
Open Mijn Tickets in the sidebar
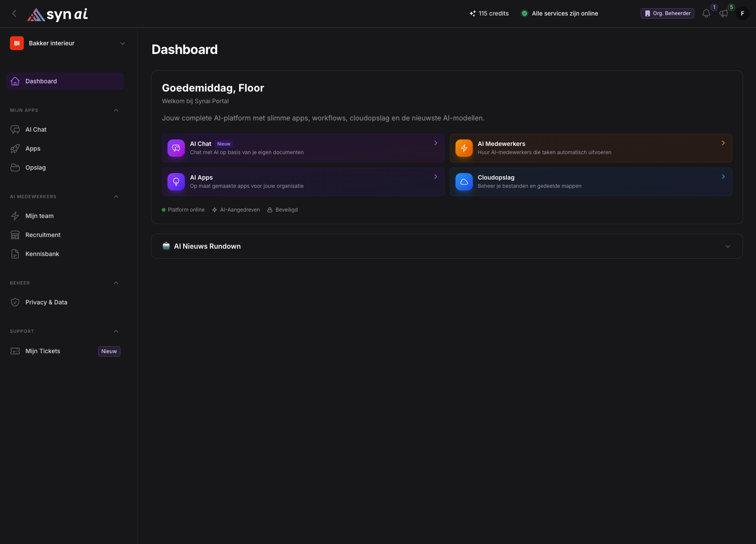click(x=43, y=351)
